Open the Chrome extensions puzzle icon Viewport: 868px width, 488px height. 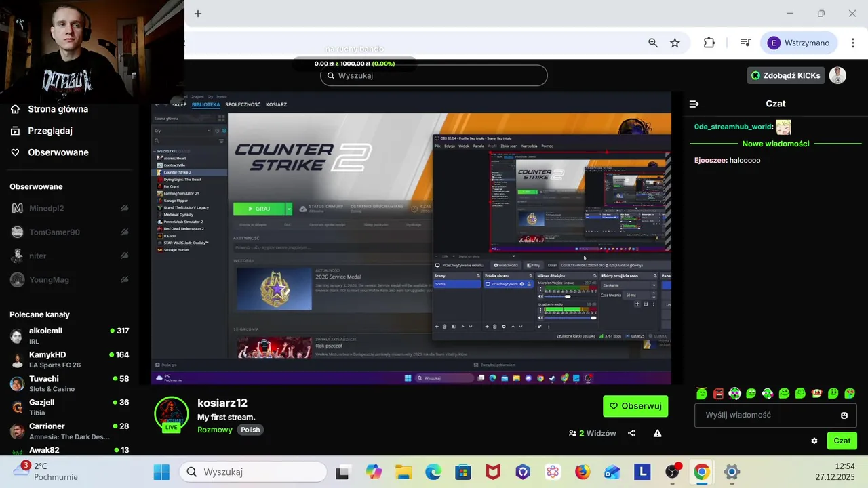pyautogui.click(x=709, y=43)
